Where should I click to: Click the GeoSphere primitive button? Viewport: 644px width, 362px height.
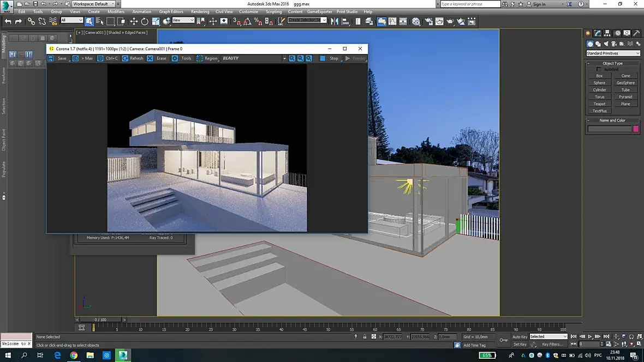pyautogui.click(x=625, y=83)
